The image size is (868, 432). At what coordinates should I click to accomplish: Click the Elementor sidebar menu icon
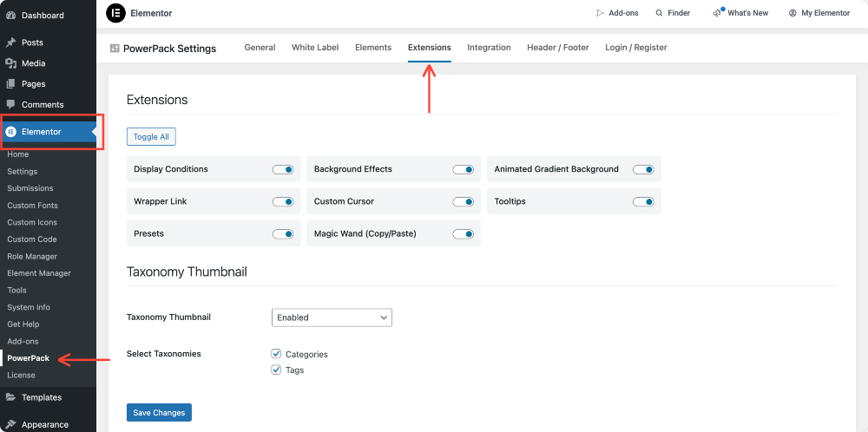point(10,132)
